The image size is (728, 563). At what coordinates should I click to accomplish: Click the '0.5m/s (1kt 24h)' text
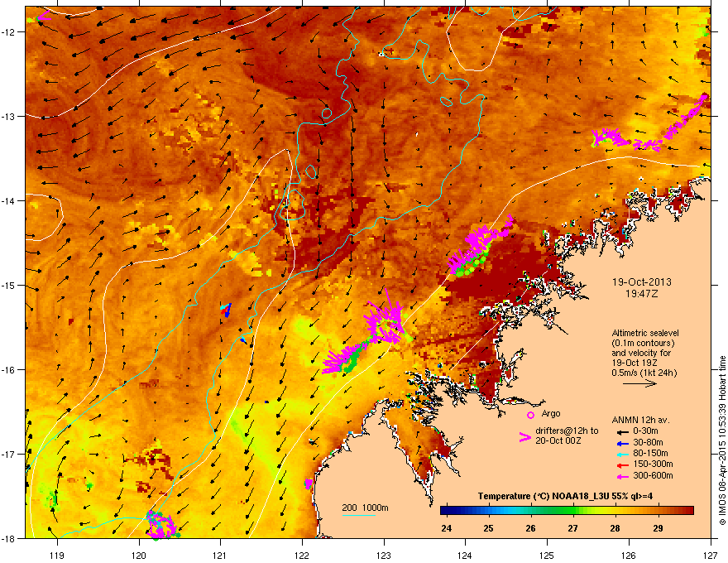644,373
